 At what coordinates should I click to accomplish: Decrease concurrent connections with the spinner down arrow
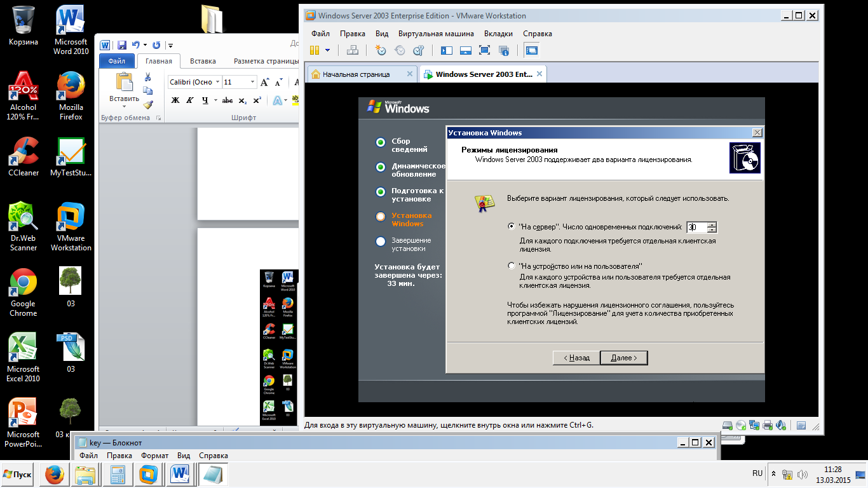point(712,230)
